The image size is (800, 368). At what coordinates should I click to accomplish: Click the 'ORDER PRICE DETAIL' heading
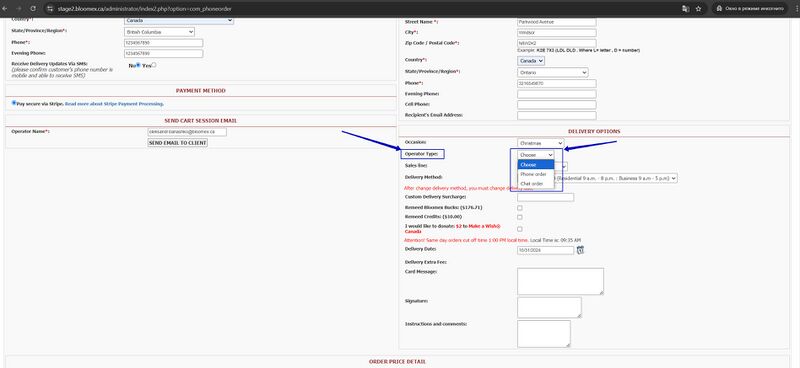397,362
